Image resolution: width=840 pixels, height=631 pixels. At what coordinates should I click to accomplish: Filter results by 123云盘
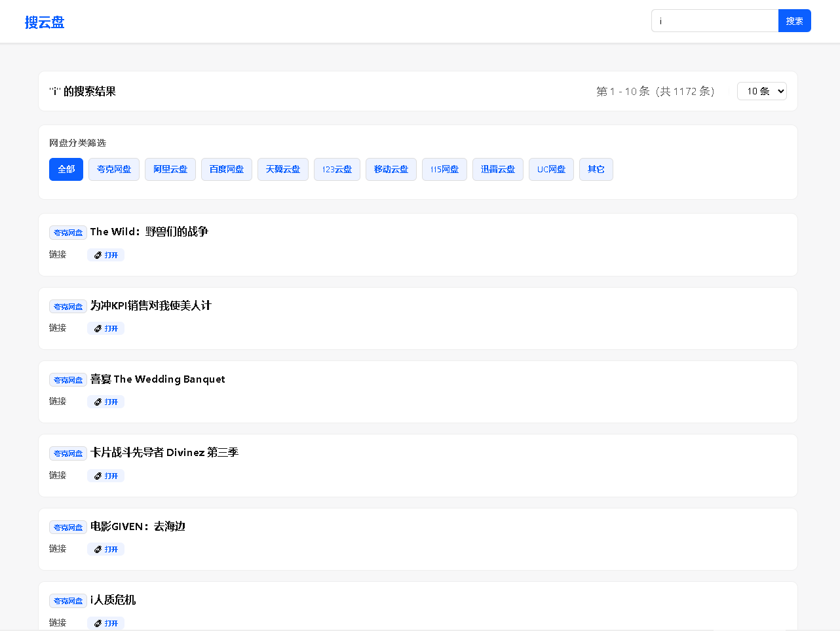tap(337, 169)
